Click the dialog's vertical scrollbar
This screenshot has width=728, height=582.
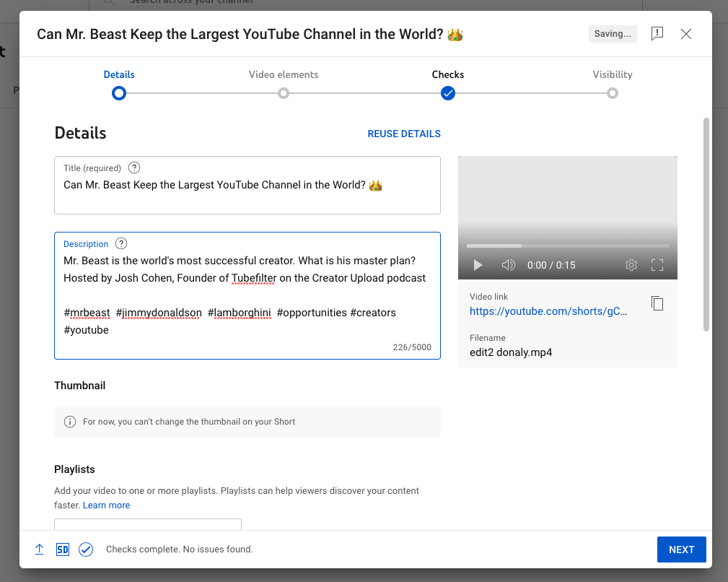(706, 225)
